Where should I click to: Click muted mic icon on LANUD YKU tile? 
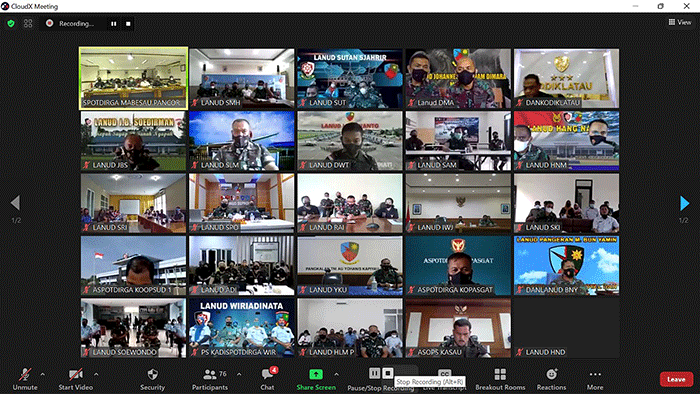coord(303,290)
